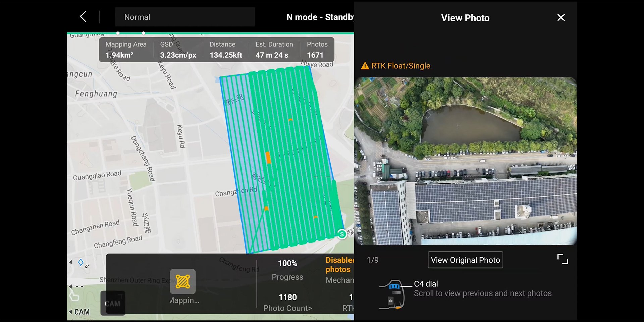Click the start point S marker
This screenshot has width=644, height=322.
click(342, 234)
